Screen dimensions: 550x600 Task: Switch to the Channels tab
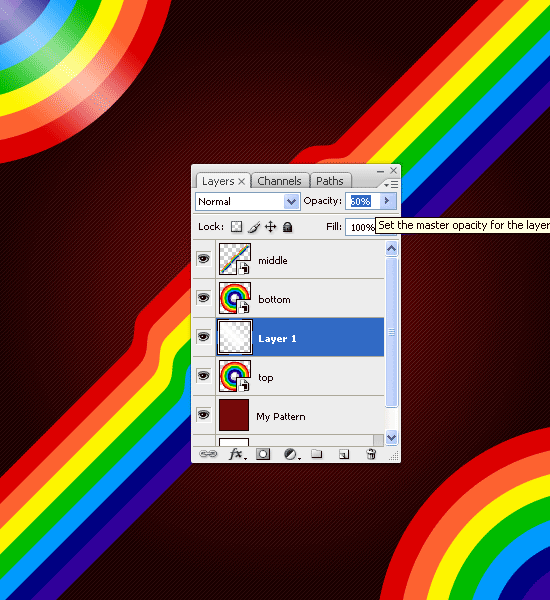coord(279,181)
